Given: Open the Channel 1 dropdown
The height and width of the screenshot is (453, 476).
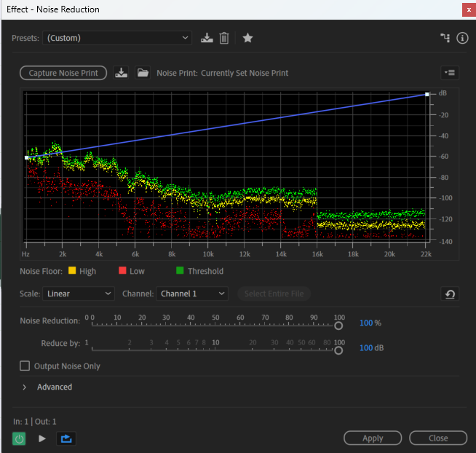Looking at the screenshot, I should tap(192, 294).
